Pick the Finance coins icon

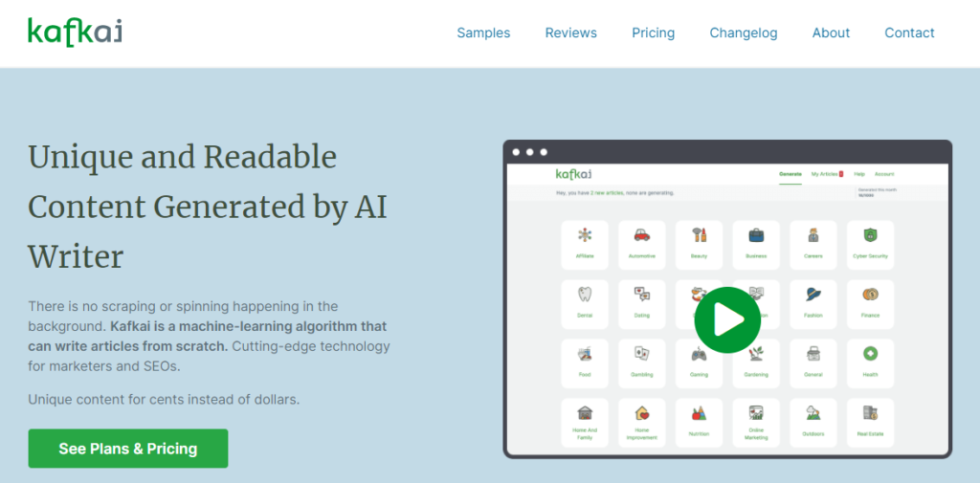pyautogui.click(x=870, y=296)
